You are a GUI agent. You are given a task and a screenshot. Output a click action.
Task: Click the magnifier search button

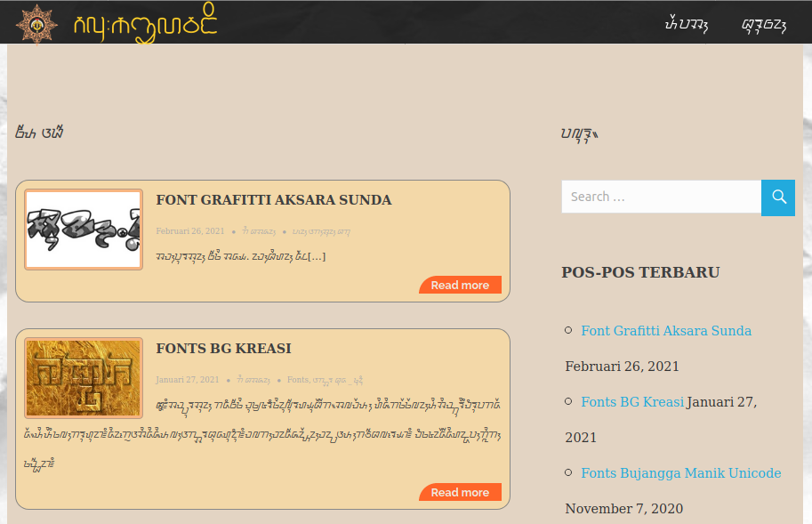click(x=778, y=197)
